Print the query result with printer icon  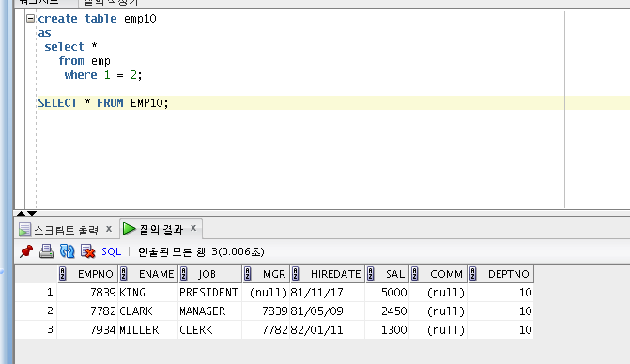click(x=47, y=251)
